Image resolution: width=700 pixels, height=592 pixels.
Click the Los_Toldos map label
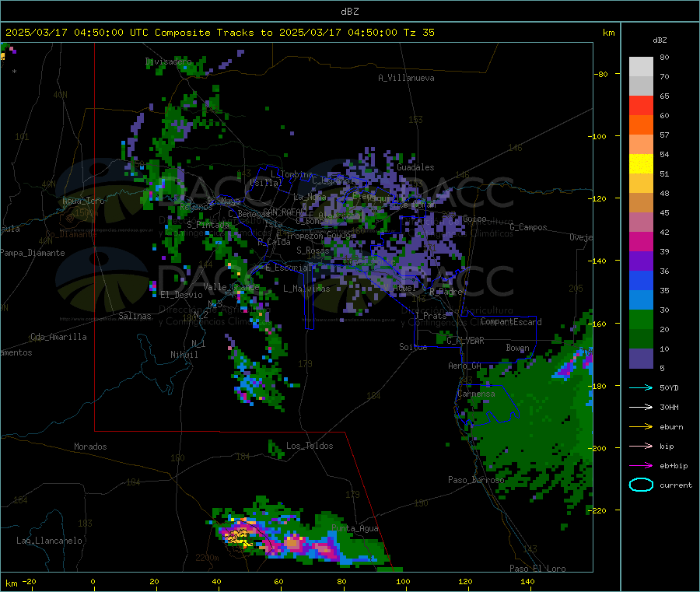[310, 446]
